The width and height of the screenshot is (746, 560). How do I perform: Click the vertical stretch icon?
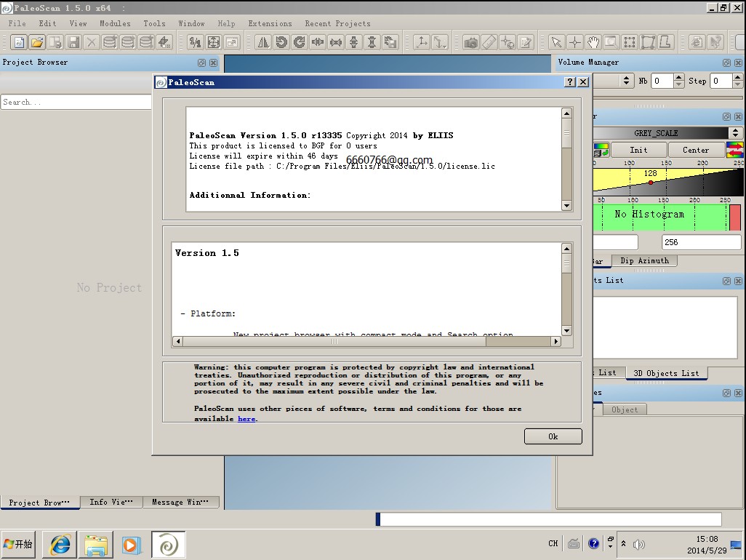coord(353,42)
